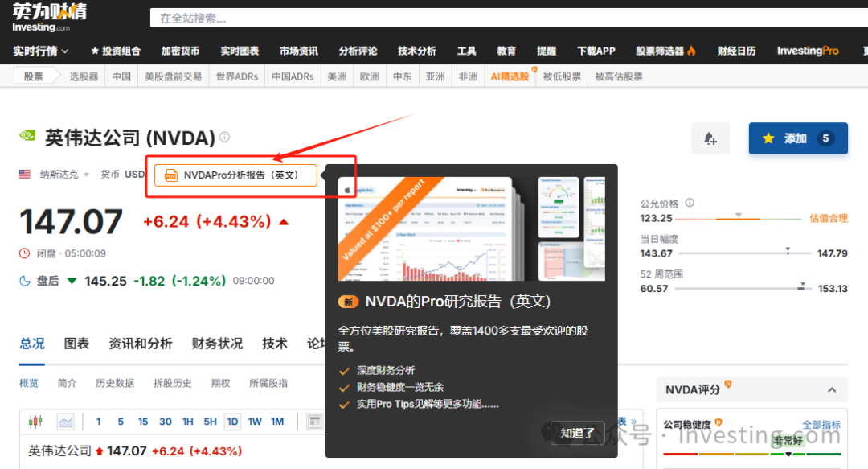The width and height of the screenshot is (868, 469).
Task: Open 技术分析 menu item
Action: point(417,51)
